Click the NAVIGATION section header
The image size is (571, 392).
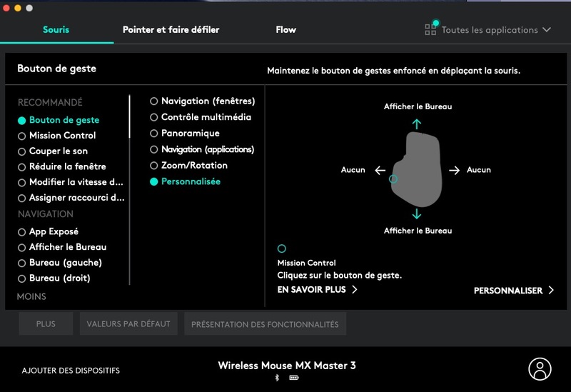[x=46, y=214]
